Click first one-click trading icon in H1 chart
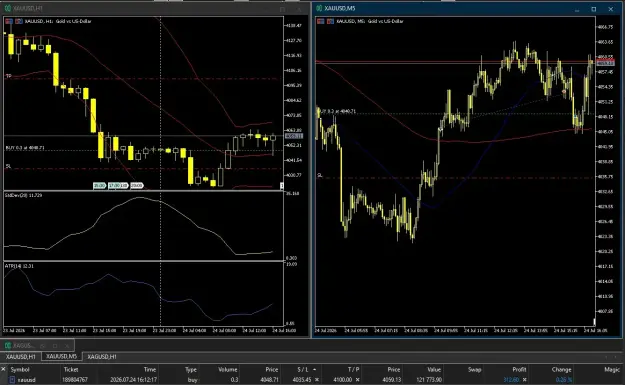The width and height of the screenshot is (625, 385). click(x=9, y=21)
